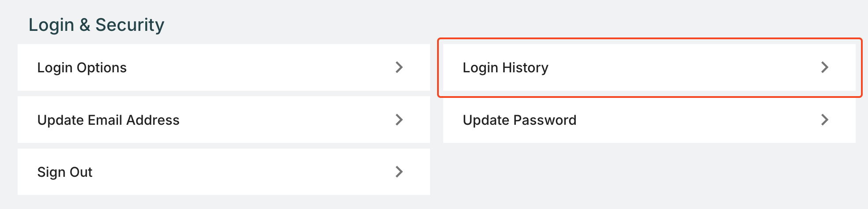The height and width of the screenshot is (209, 868).
Task: Click the "Update Password" text label
Action: [x=519, y=120]
